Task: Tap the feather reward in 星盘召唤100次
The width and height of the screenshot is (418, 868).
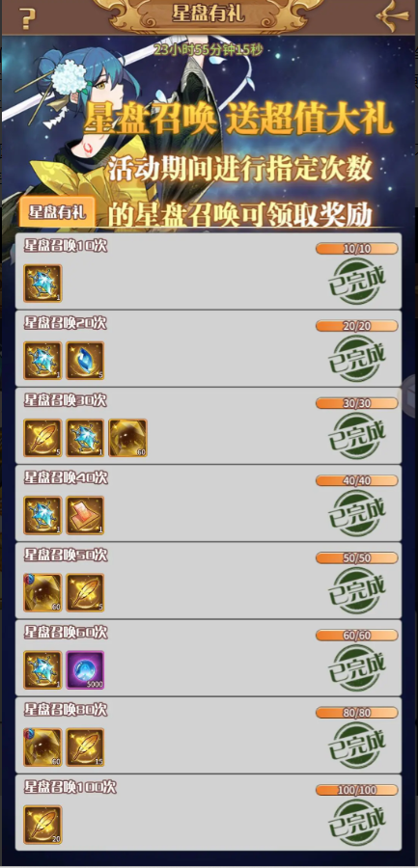Action: coord(42,825)
